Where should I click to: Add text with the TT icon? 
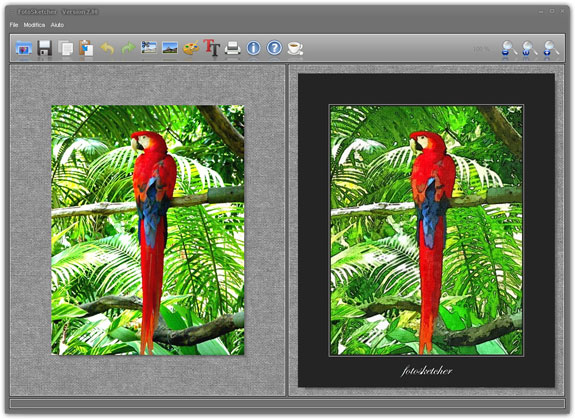point(212,48)
